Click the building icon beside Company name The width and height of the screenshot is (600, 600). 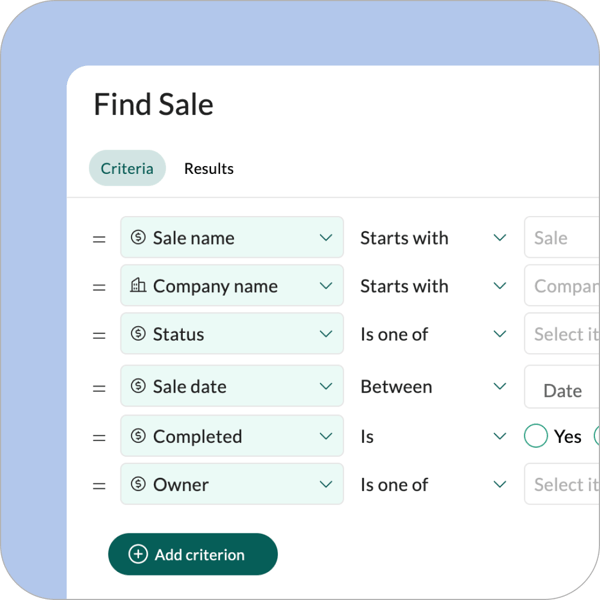138,286
